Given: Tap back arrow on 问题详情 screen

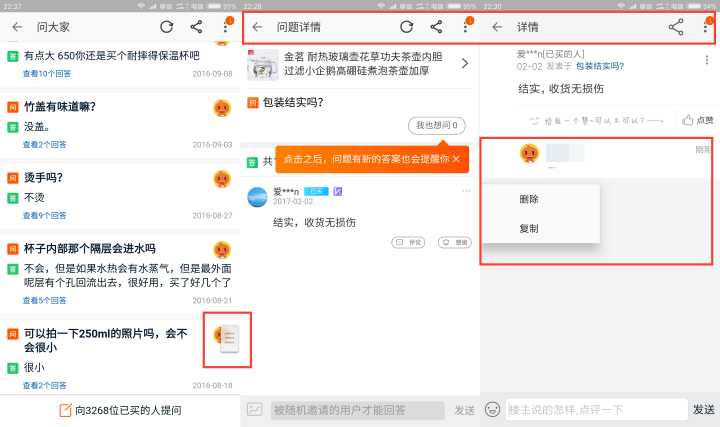Looking at the screenshot, I should tap(257, 27).
